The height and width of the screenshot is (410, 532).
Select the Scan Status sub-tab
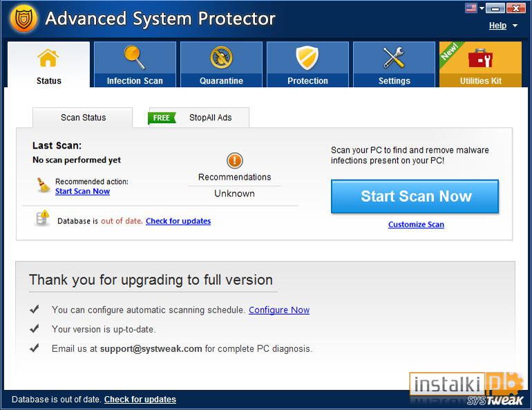83,118
